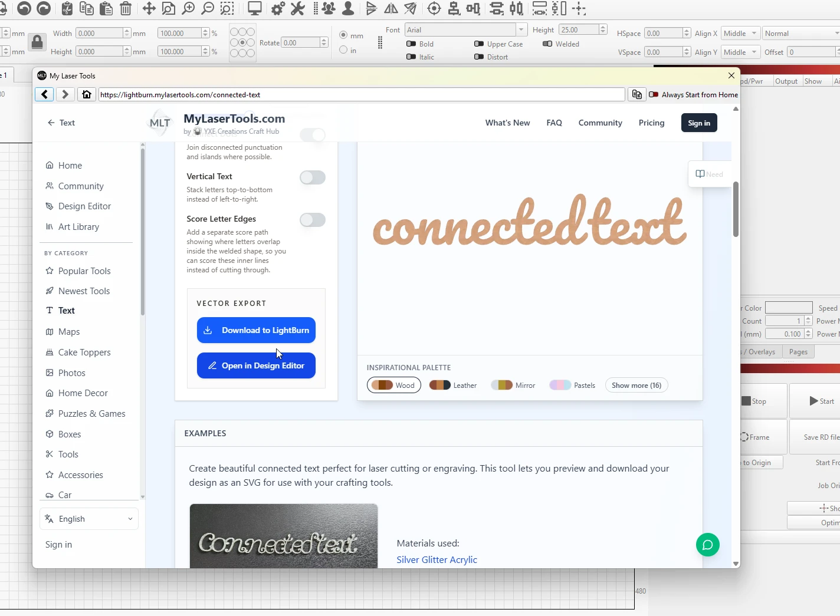Viewport: 840px width, 616px height.
Task: Open the English language selector
Action: [x=89, y=519]
